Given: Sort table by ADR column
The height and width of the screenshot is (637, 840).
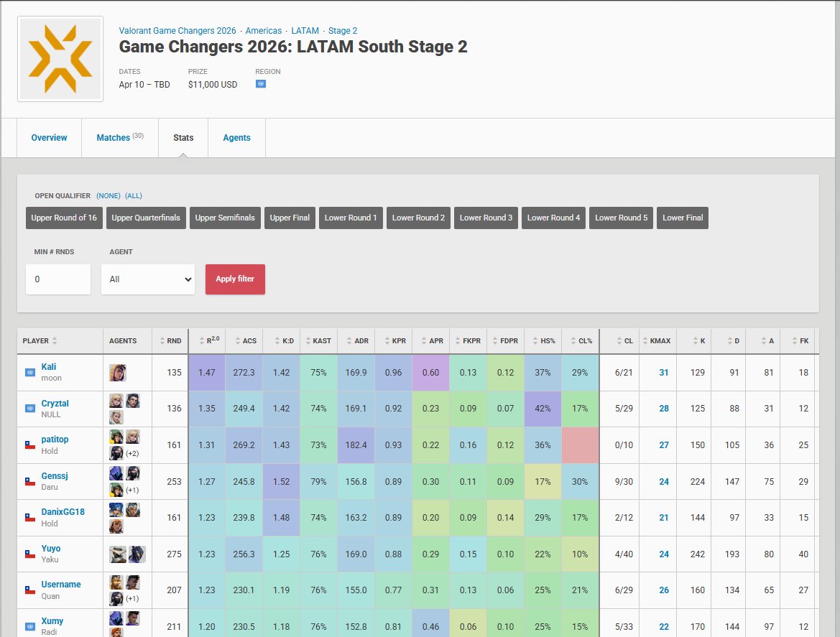Looking at the screenshot, I should (x=357, y=341).
